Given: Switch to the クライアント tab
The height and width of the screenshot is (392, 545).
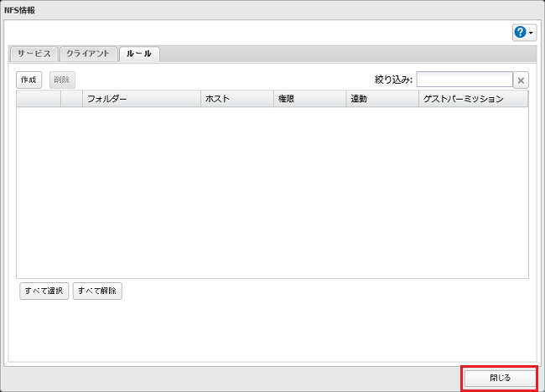Looking at the screenshot, I should (88, 54).
